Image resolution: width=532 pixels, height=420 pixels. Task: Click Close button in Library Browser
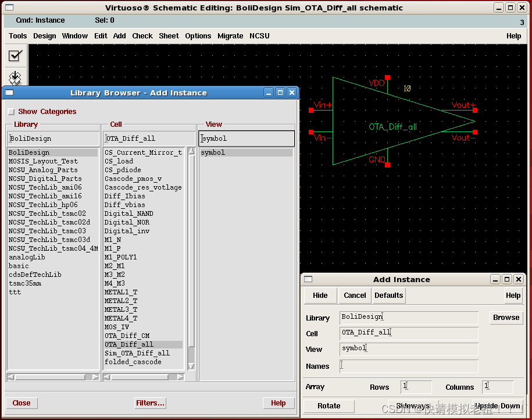pyautogui.click(x=22, y=403)
